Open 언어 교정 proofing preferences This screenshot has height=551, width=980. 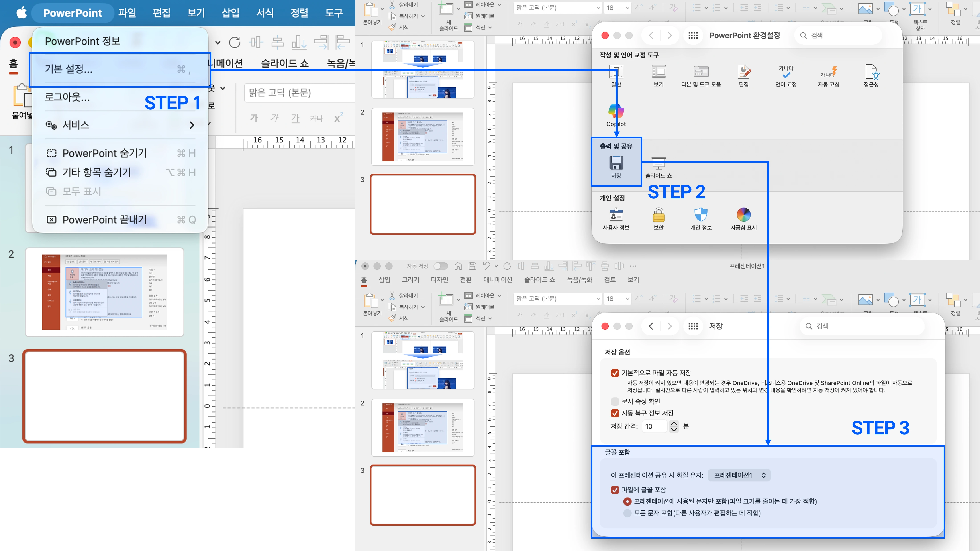(x=786, y=71)
